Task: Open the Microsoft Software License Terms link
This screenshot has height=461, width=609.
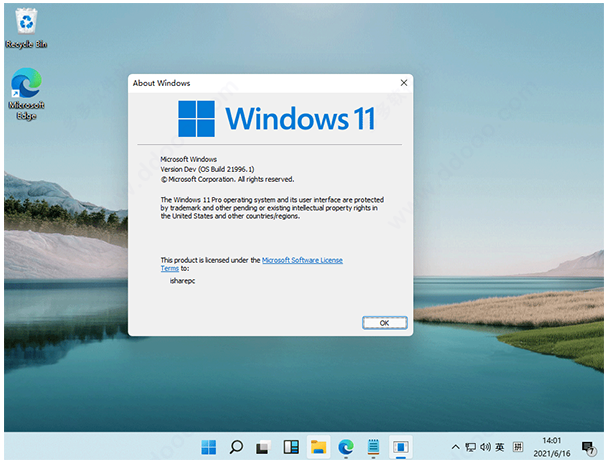Action: coord(302,260)
